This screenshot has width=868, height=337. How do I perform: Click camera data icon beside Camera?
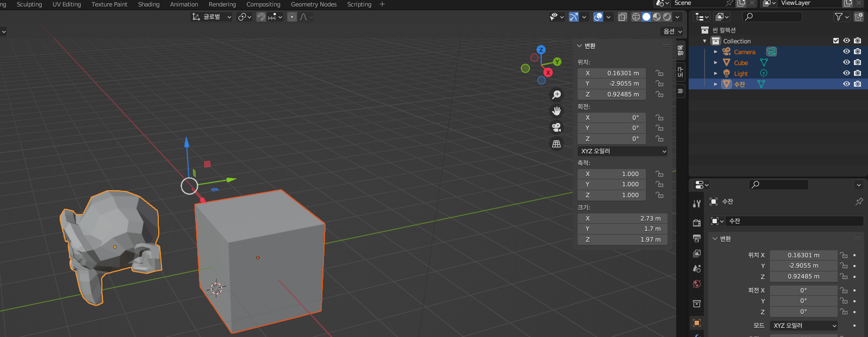click(x=772, y=51)
